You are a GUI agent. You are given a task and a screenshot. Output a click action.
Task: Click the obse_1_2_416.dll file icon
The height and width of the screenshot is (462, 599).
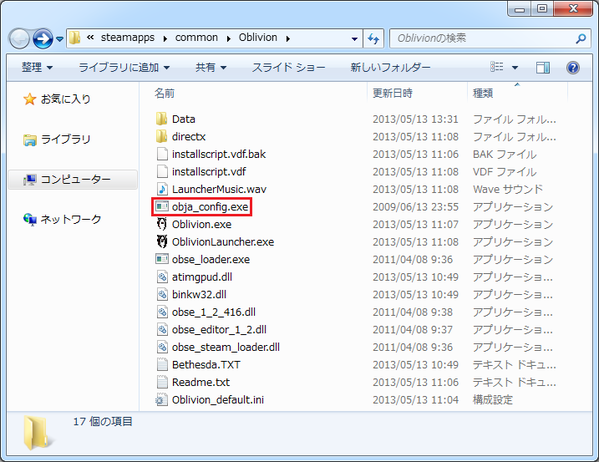point(162,312)
